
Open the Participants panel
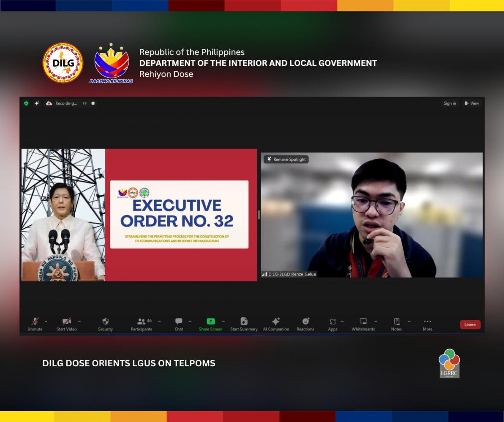click(x=142, y=324)
